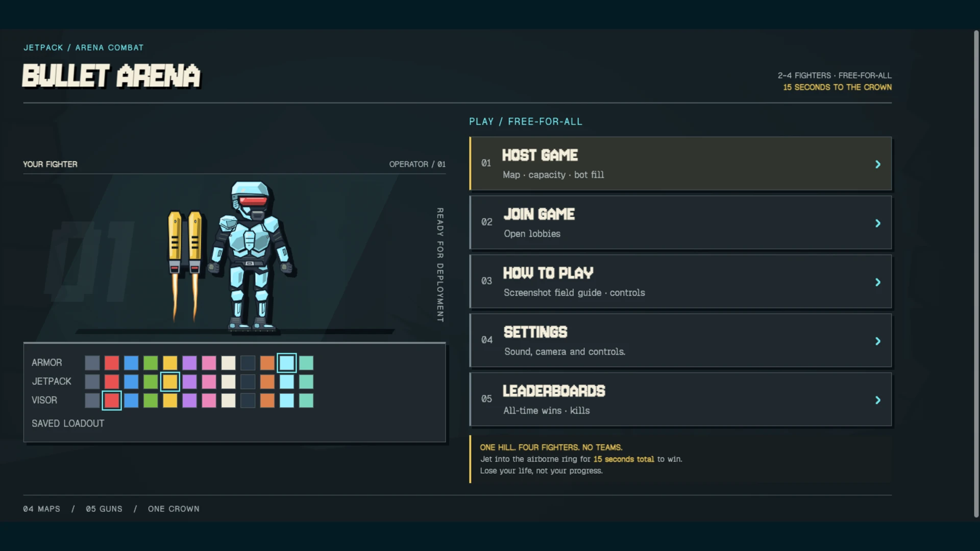Click the Bullet Arena title logo

click(x=111, y=76)
